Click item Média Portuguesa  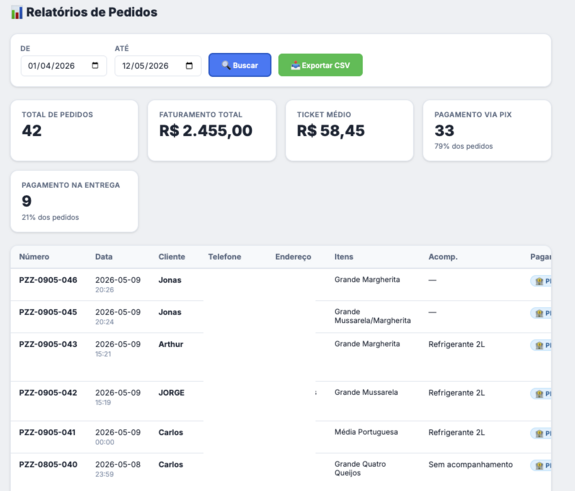click(366, 432)
